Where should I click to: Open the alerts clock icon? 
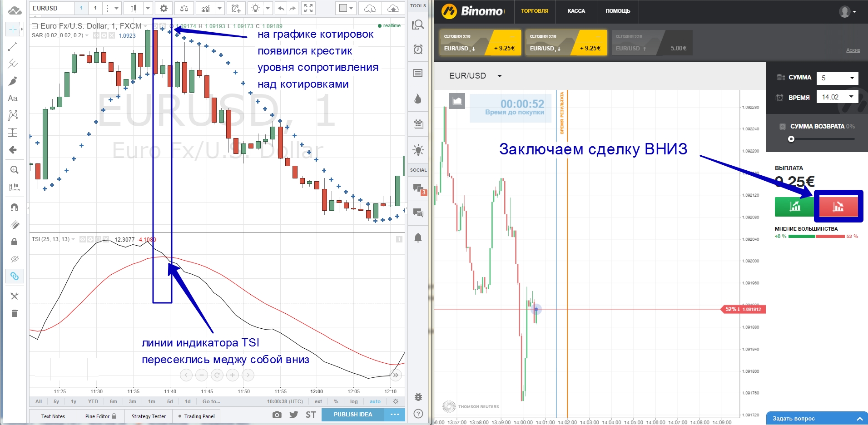click(x=418, y=49)
